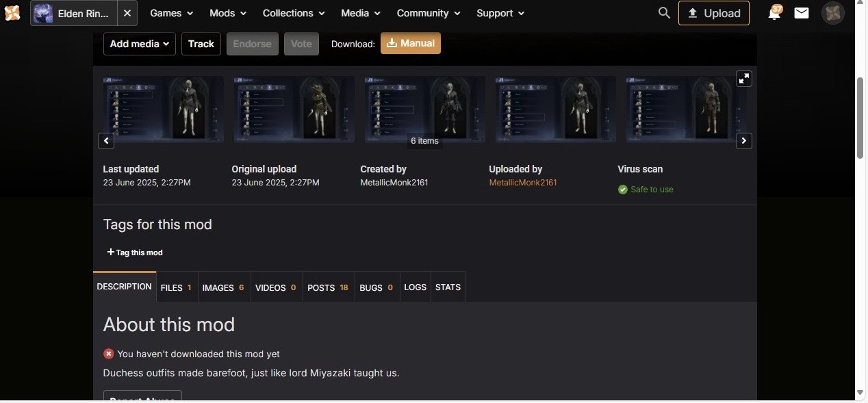Open the second gallery thumbnail
868x403 pixels.
[294, 109]
